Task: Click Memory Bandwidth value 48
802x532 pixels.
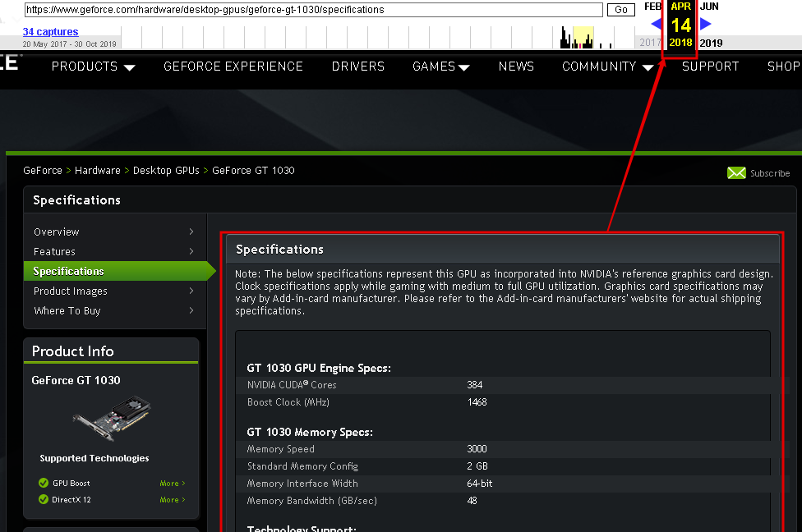Action: click(x=472, y=501)
